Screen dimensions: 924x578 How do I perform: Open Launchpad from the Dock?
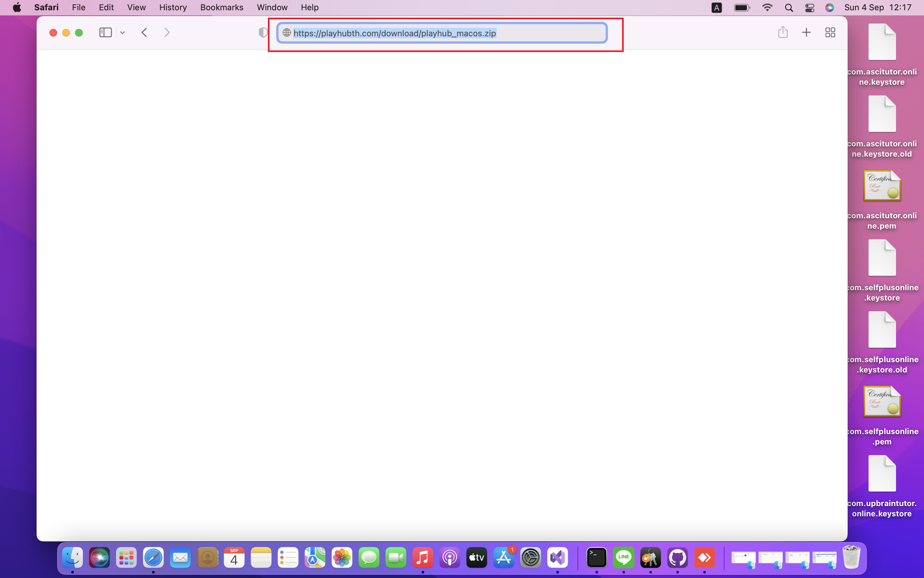[x=126, y=557]
